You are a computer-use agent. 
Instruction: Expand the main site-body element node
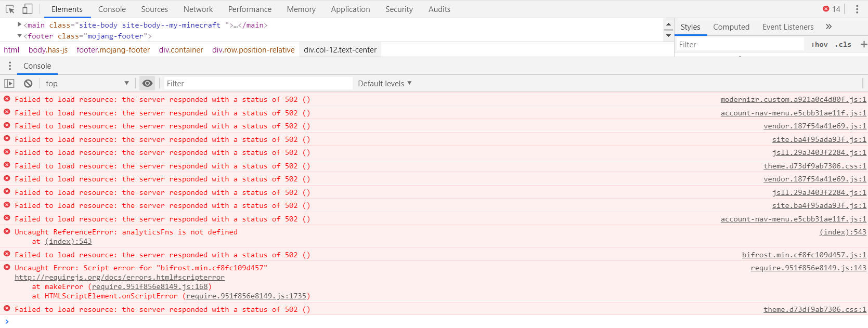coord(19,24)
